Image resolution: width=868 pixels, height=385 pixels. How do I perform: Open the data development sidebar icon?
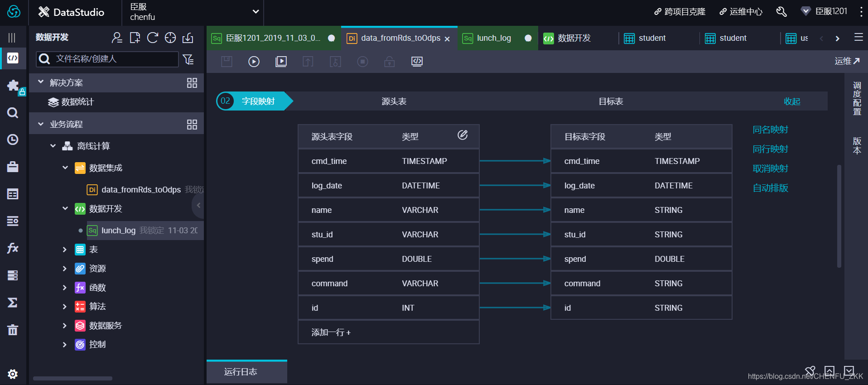click(x=13, y=58)
